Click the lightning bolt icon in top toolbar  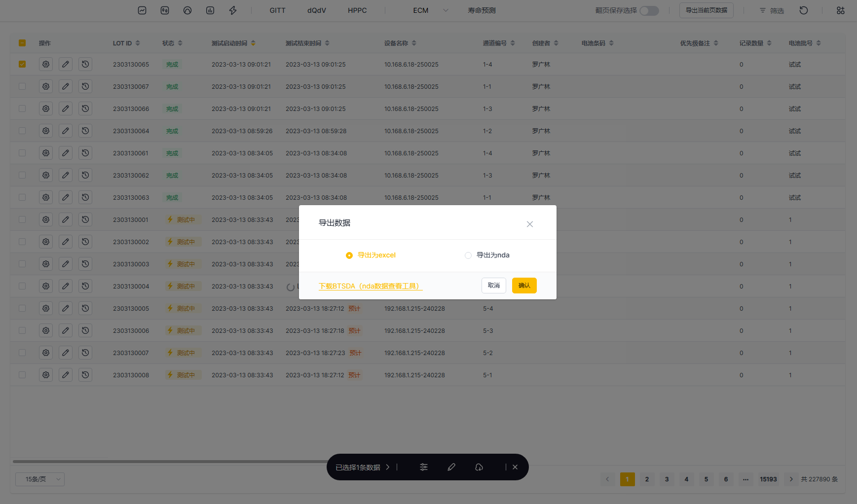[233, 10]
